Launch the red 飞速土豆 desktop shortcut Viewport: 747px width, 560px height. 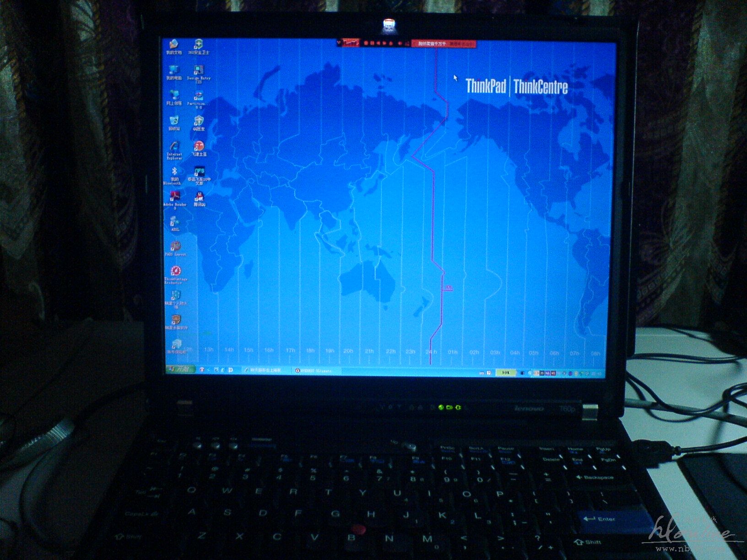click(x=199, y=149)
